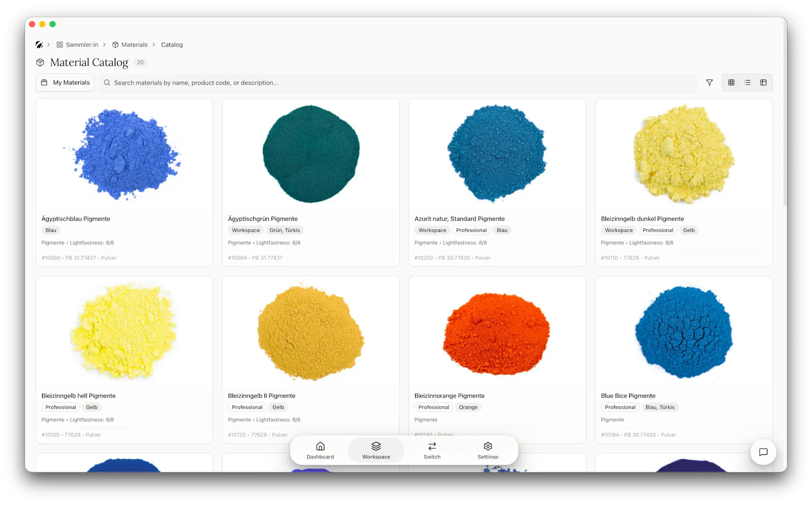
Task: Click the Catalog breadcrumb item
Action: [172, 45]
